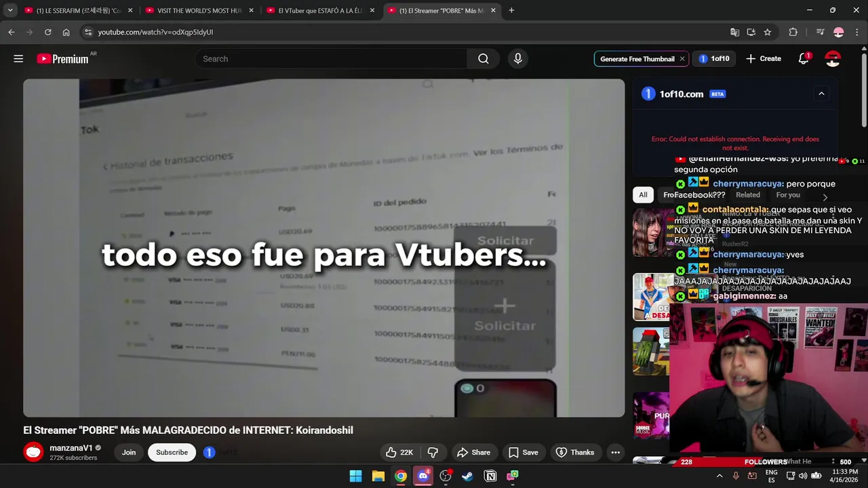
Task: Send Thanks to the creator
Action: point(574,452)
